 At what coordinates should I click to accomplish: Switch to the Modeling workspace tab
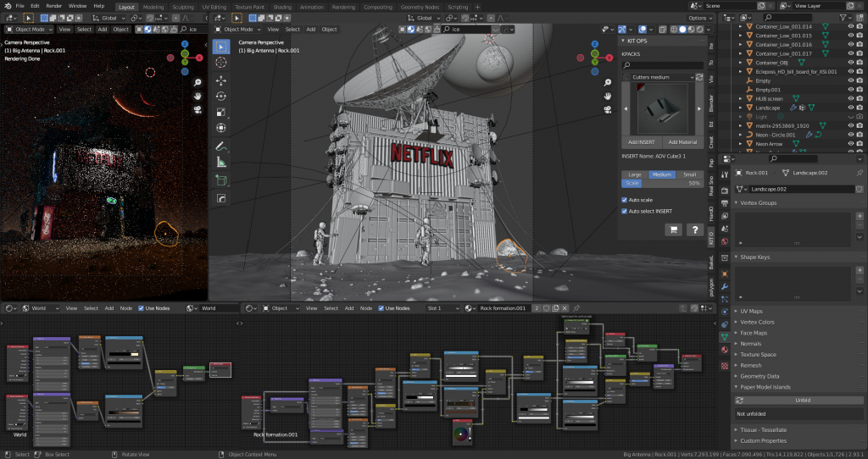click(x=153, y=7)
